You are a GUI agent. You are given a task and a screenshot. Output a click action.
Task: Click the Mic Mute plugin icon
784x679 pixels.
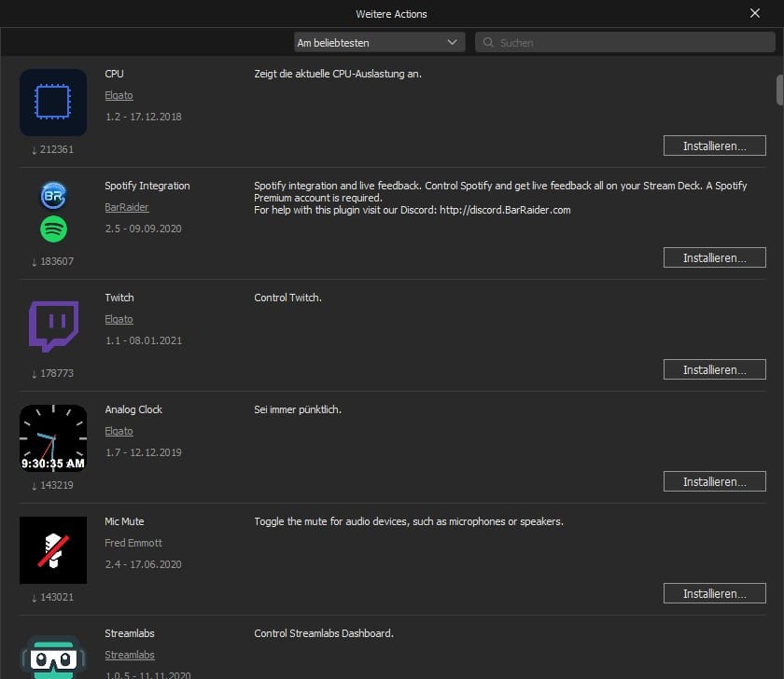tap(53, 550)
